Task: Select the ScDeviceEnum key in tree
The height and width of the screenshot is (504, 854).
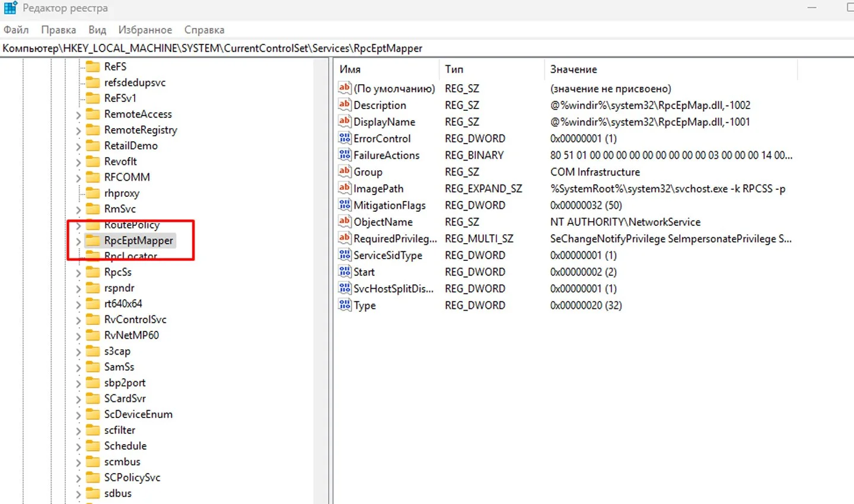Action: [x=138, y=414]
